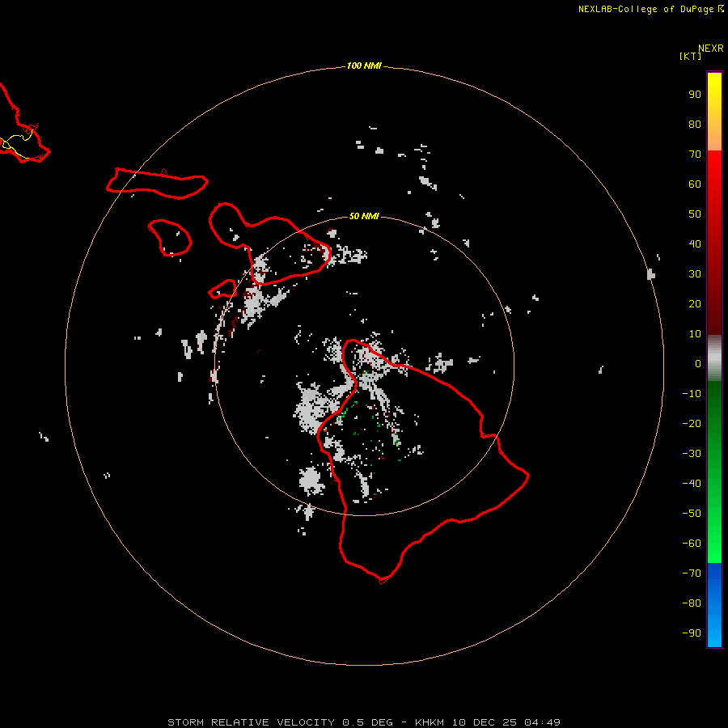Click the long narrow Molokai island outline
The image size is (728, 728).
(x=157, y=184)
